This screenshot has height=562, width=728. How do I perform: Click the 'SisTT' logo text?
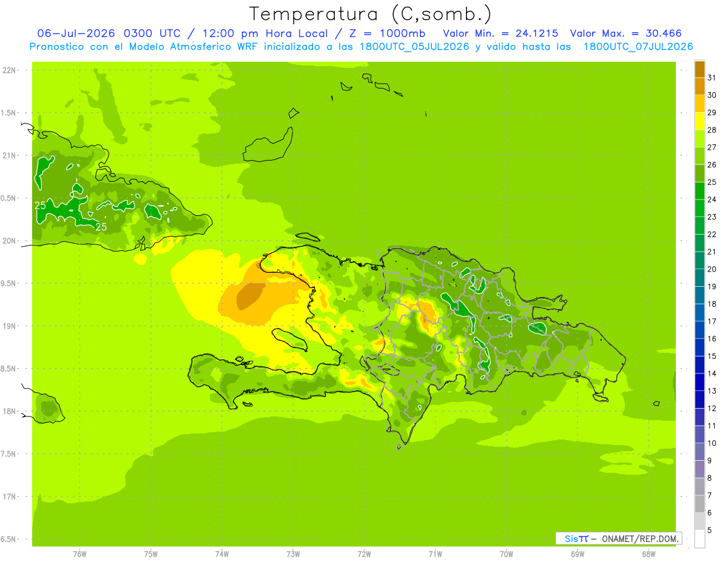pos(576,538)
